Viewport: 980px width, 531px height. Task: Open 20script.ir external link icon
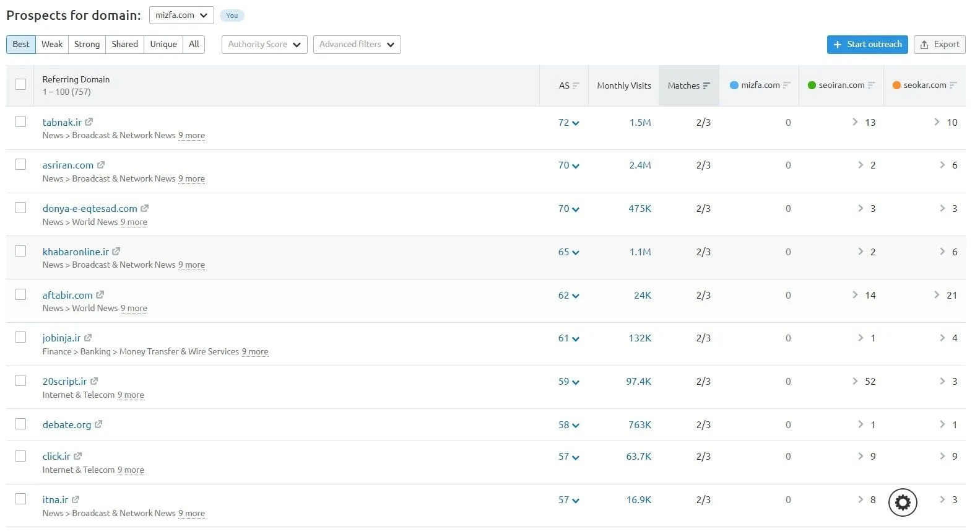point(94,381)
